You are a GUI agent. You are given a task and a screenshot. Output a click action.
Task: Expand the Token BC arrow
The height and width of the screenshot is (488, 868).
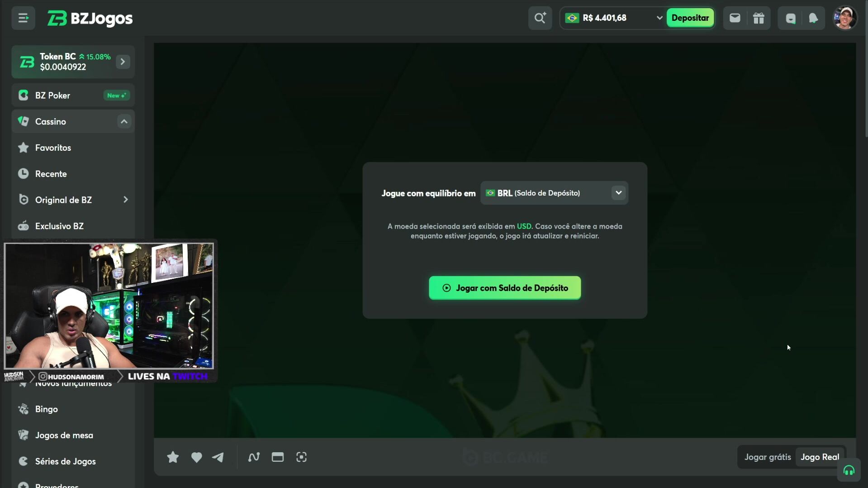(x=123, y=62)
